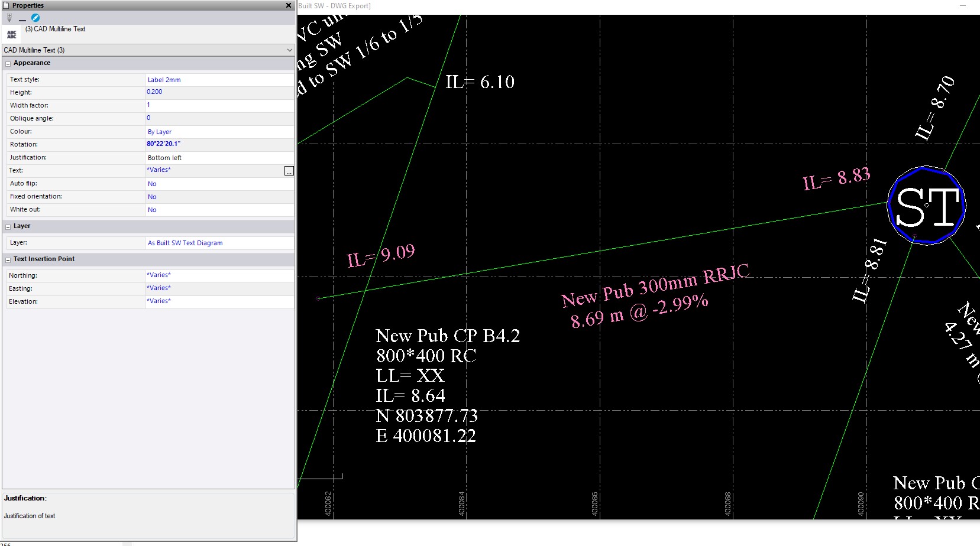Viewport: 980px width, 546px height.
Task: Click the pin icon in Properties toolbar
Action: (9, 18)
